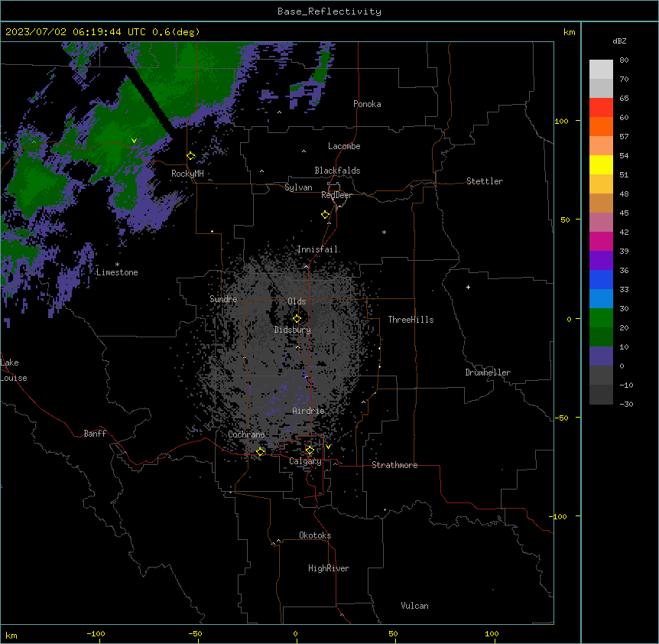Screen dimensions: 659x644
Task: Click the Ponoka city label
Action: [367, 104]
